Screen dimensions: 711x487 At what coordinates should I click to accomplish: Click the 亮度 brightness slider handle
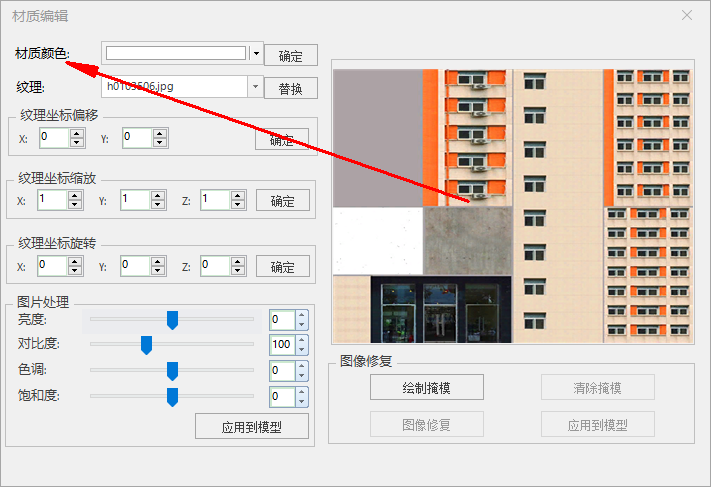point(172,320)
